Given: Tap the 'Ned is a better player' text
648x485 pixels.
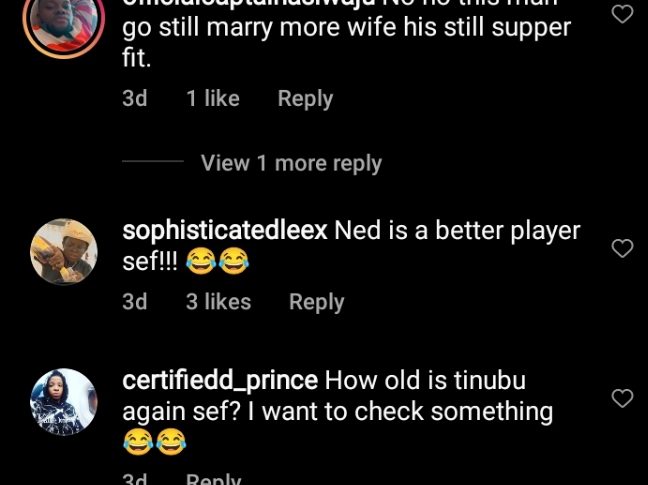Looking at the screenshot, I should [x=457, y=230].
